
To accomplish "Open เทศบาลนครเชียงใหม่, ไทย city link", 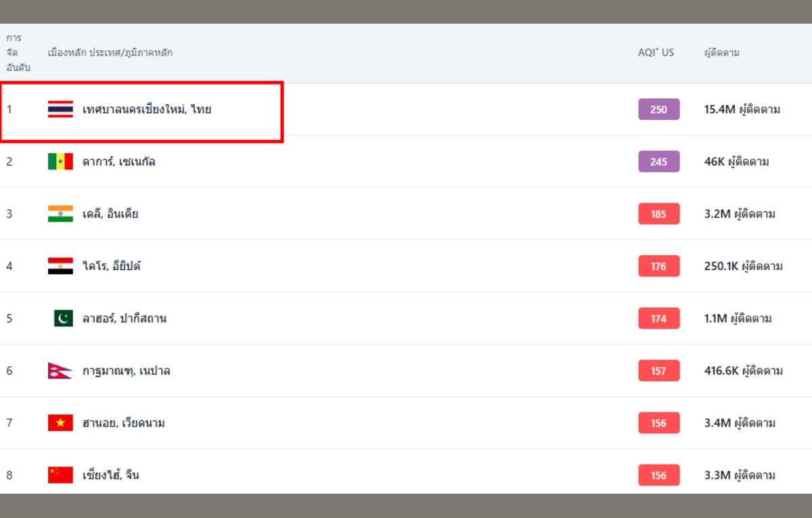I will [x=147, y=109].
